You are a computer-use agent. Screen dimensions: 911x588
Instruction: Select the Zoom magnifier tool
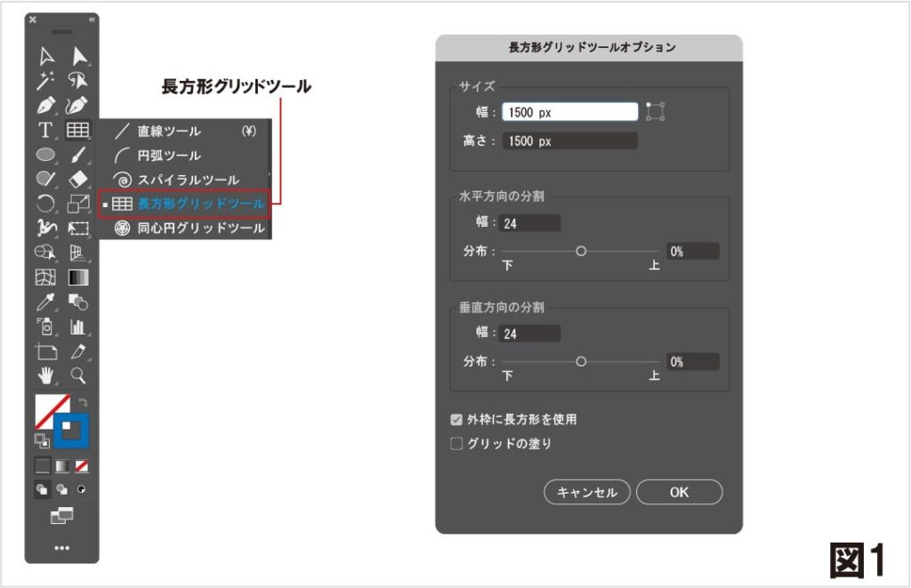point(78,375)
